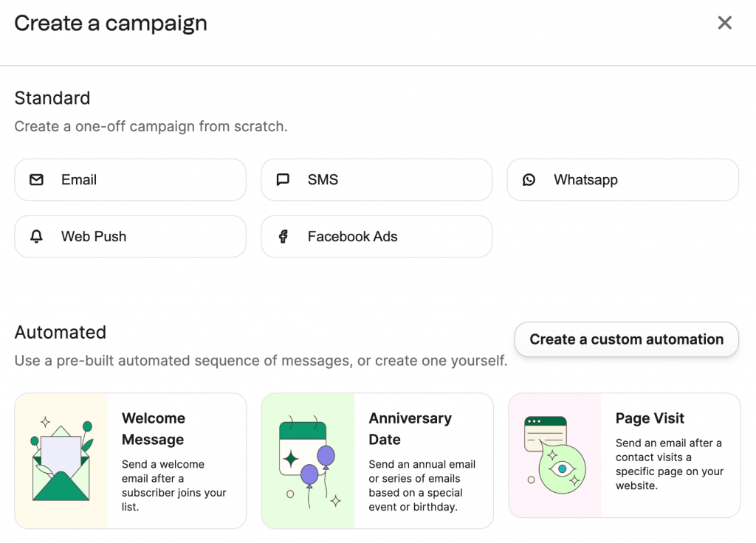Click the bell icon for Web Push

[x=36, y=236]
